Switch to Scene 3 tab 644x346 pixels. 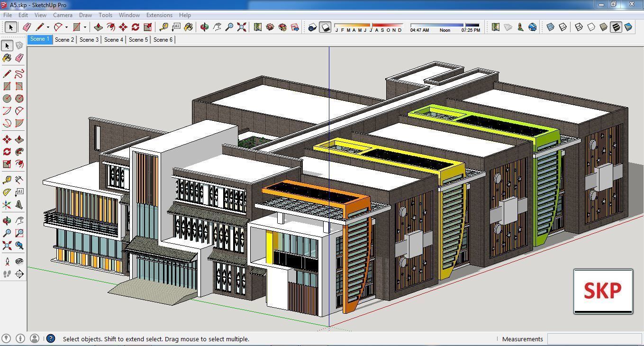click(x=89, y=40)
